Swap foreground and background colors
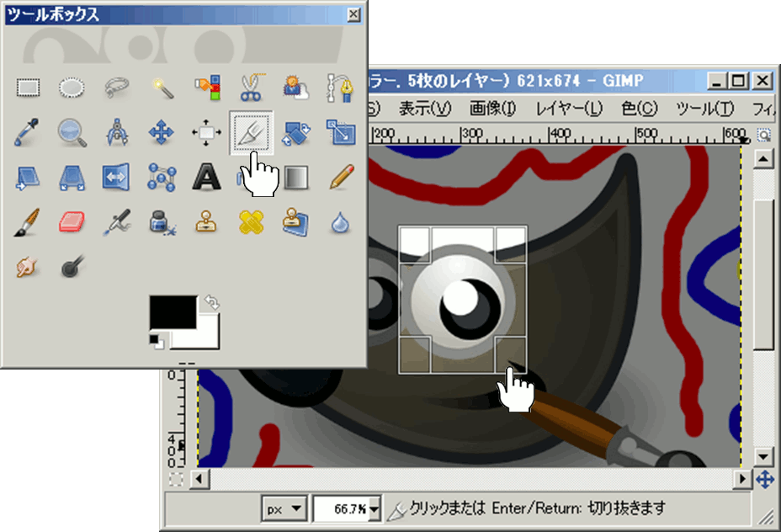This screenshot has width=781, height=532. pyautogui.click(x=211, y=302)
